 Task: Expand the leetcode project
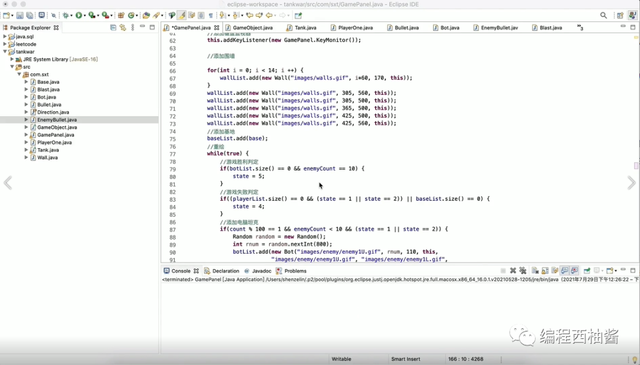[x=4, y=44]
